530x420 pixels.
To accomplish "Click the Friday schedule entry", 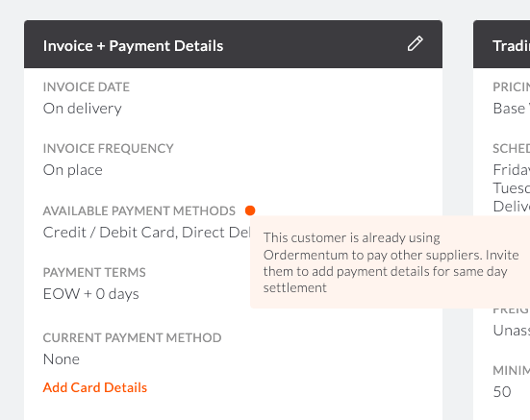I will (x=511, y=170).
